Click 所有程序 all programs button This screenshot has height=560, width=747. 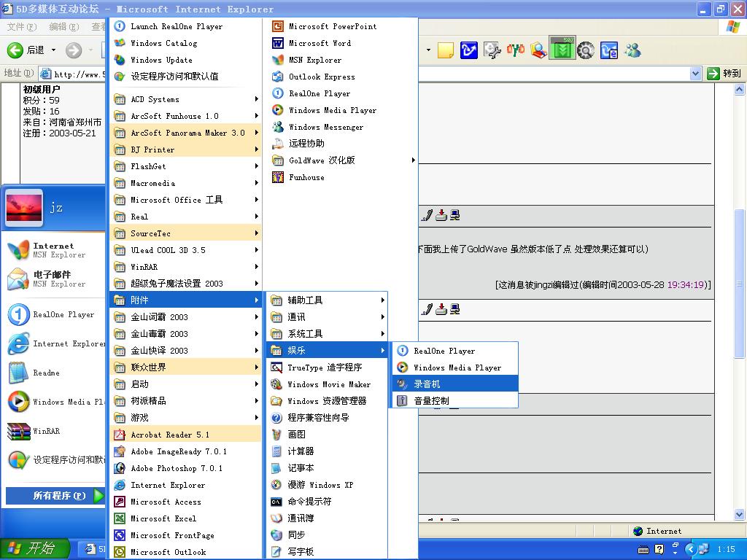pyautogui.click(x=55, y=496)
